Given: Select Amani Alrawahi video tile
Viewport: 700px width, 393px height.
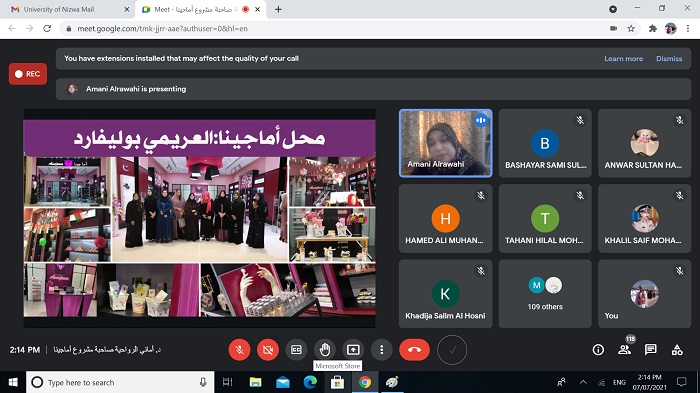Looking at the screenshot, I should pyautogui.click(x=446, y=143).
